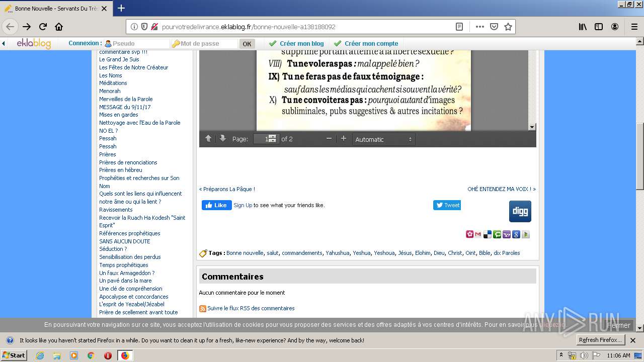
Task: Open the Bonne nouvelle tag
Action: (245, 253)
